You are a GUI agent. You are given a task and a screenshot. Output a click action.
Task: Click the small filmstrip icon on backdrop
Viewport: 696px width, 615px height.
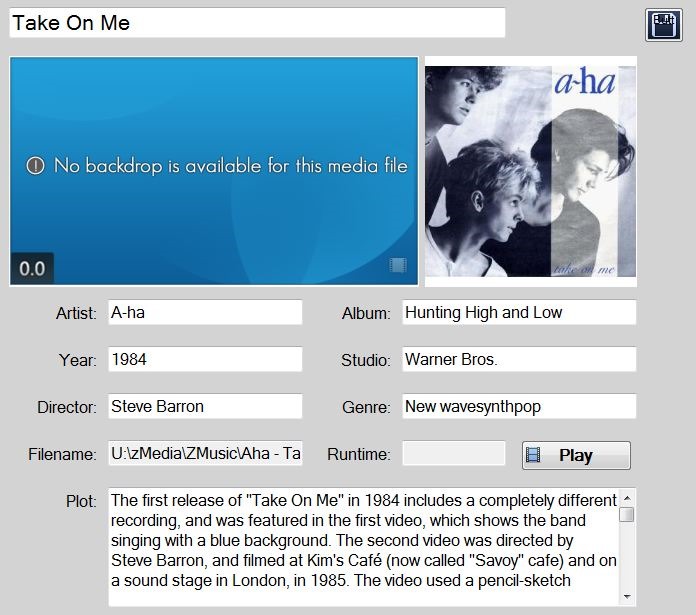[398, 265]
